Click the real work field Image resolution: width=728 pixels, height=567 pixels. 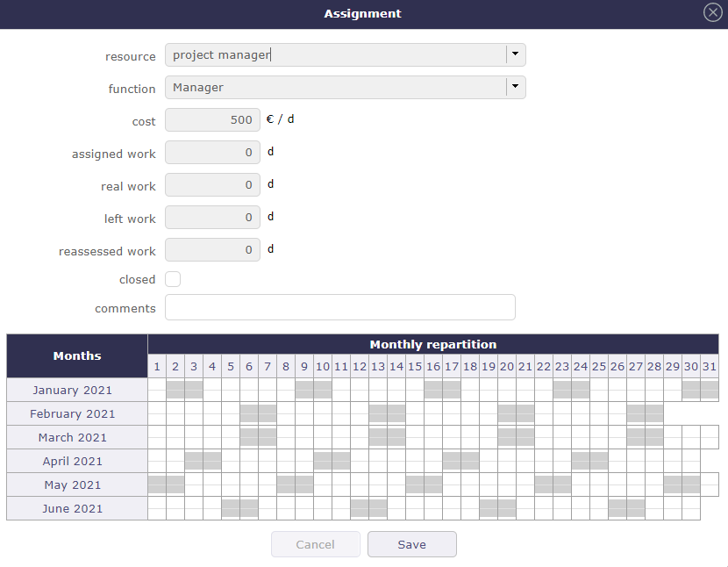(x=212, y=185)
